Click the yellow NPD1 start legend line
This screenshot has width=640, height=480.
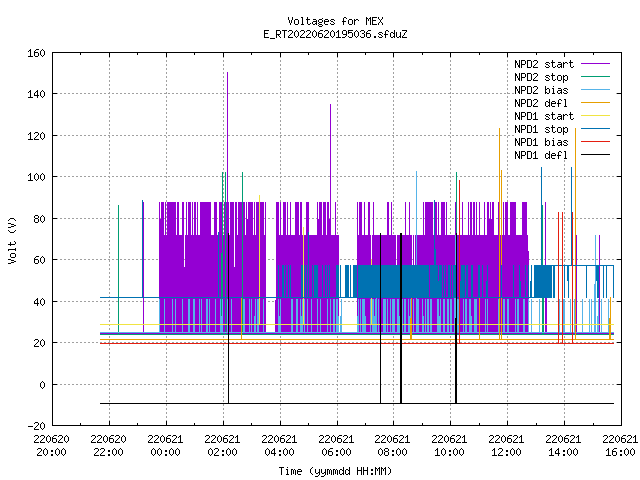click(x=595, y=116)
